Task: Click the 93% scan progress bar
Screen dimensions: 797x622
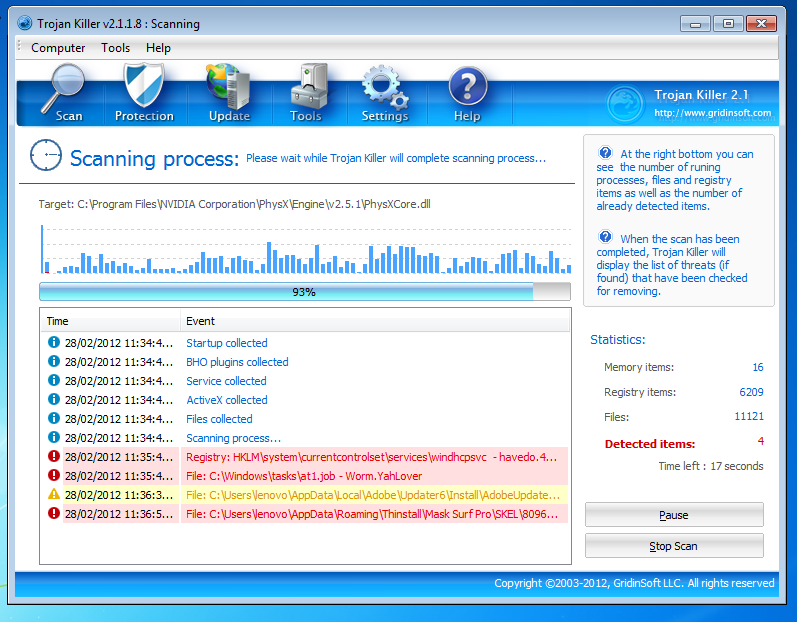Action: [304, 292]
